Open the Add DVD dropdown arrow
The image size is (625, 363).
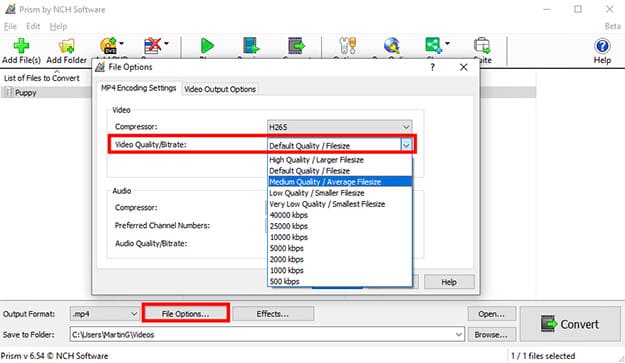(x=122, y=43)
